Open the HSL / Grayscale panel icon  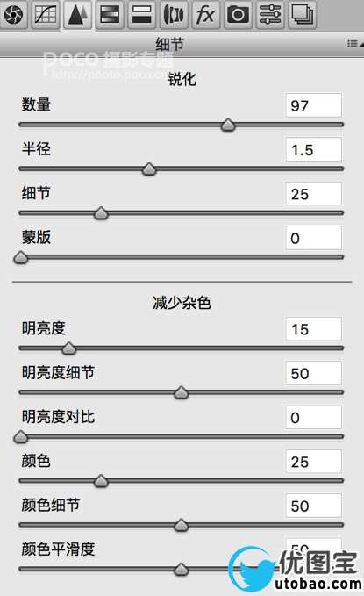tap(110, 14)
